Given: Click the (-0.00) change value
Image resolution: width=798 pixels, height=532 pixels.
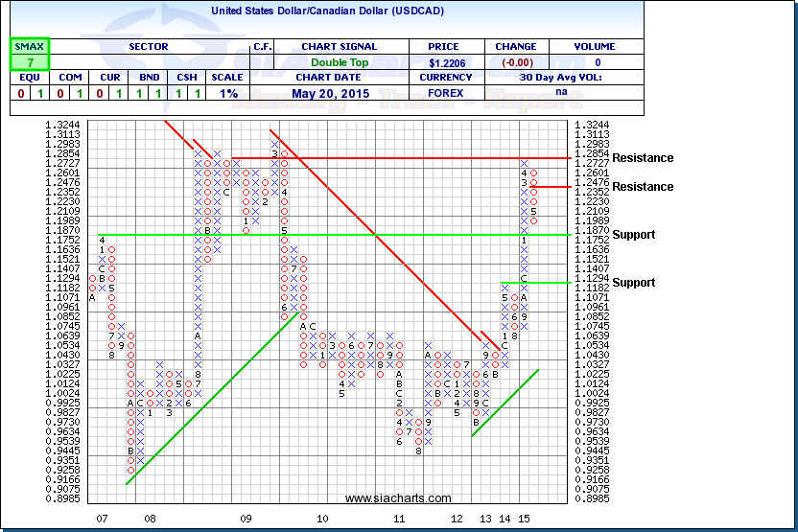Looking at the screenshot, I should (515, 62).
